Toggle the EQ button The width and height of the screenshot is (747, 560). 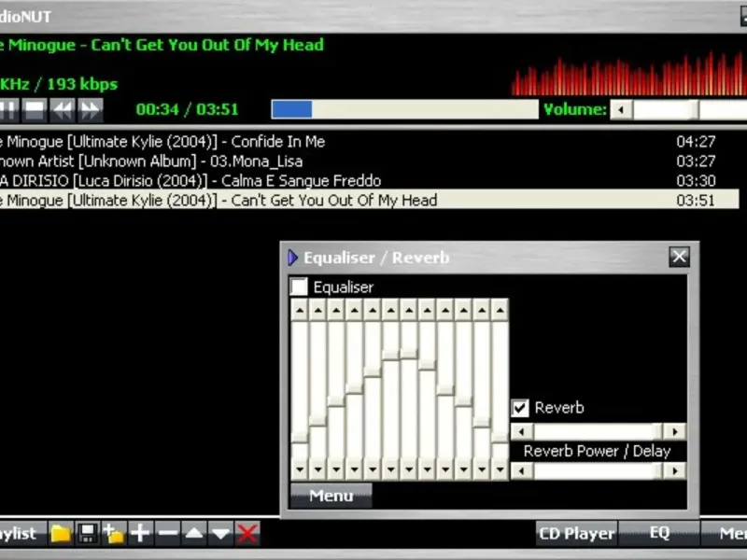(x=659, y=533)
